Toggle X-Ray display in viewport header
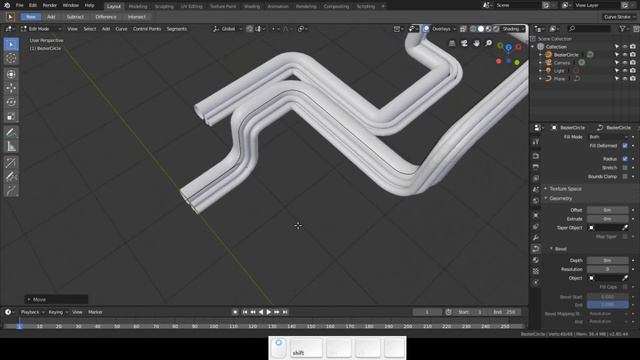This screenshot has width=640, height=360. coord(463,29)
